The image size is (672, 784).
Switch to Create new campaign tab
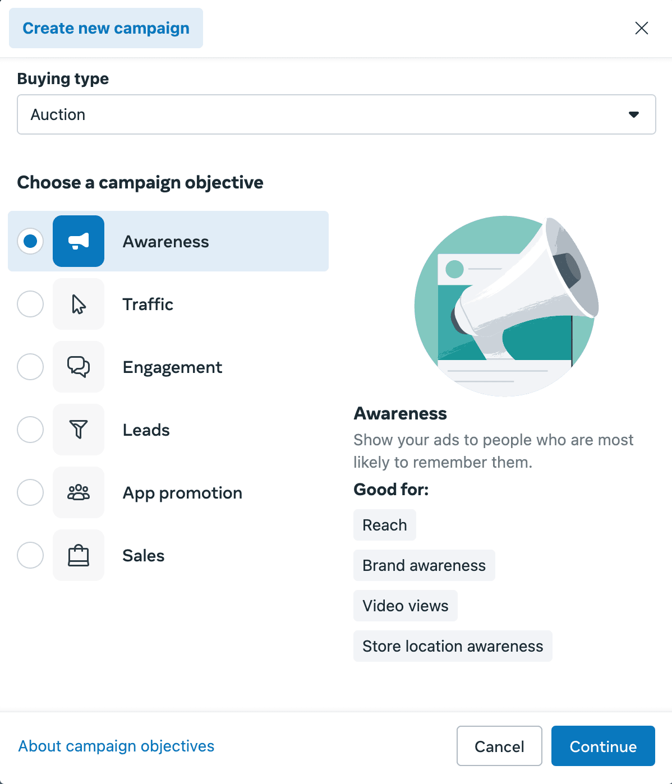[x=106, y=28]
